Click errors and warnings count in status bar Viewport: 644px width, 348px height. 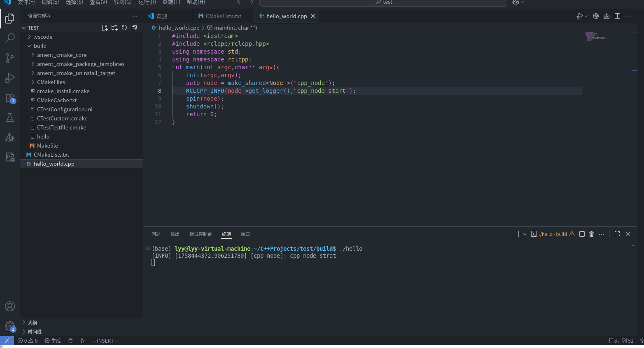[x=28, y=341]
